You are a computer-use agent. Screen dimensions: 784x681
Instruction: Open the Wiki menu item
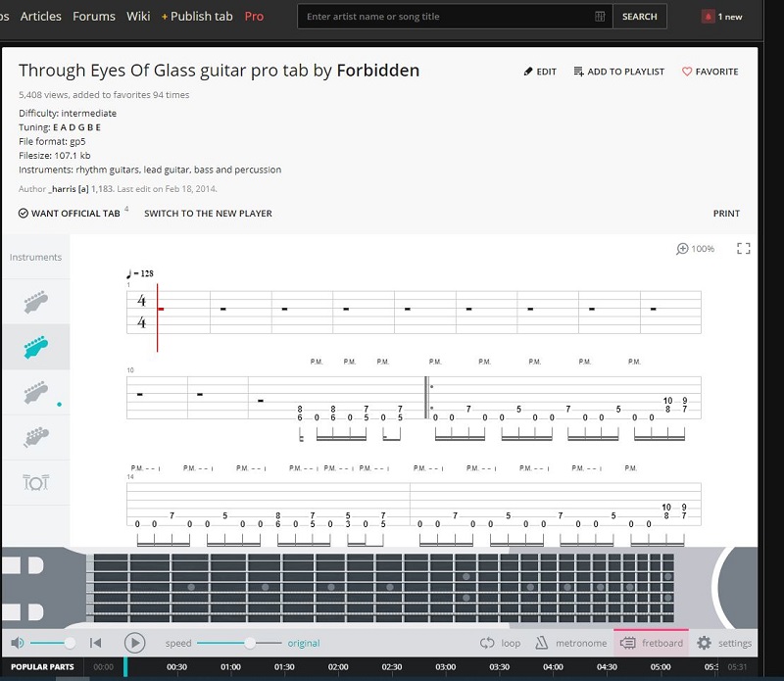(x=138, y=17)
